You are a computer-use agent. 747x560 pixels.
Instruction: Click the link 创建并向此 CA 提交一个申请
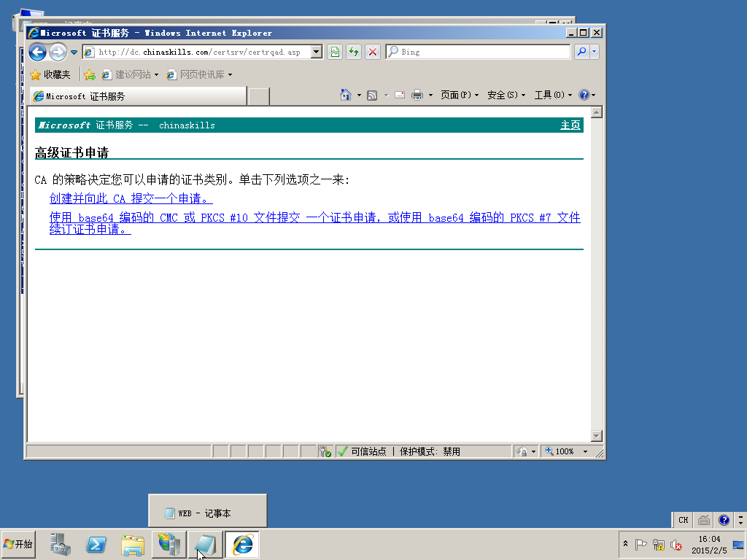click(131, 198)
